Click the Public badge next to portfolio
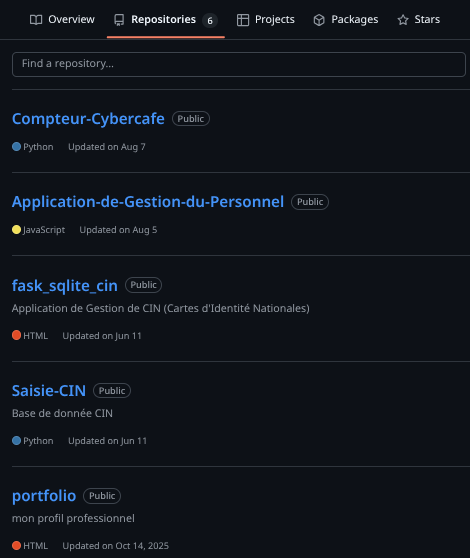The image size is (470, 558). 102,496
